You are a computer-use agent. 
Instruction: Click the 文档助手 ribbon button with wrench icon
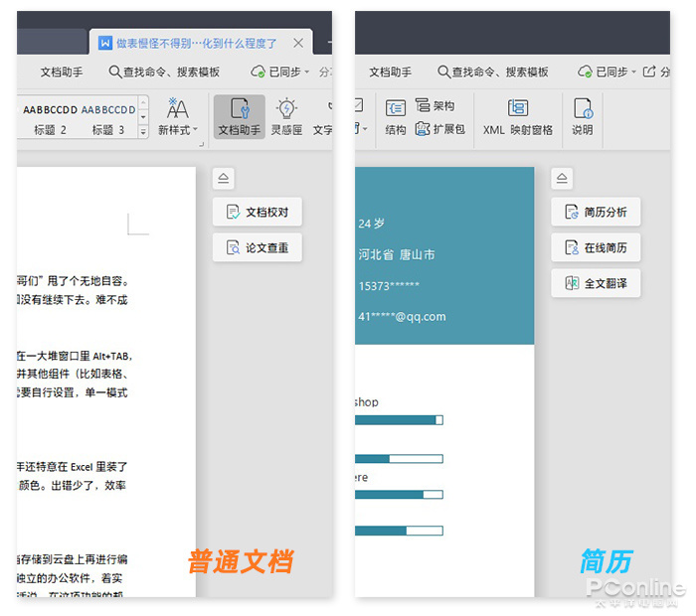[239, 117]
